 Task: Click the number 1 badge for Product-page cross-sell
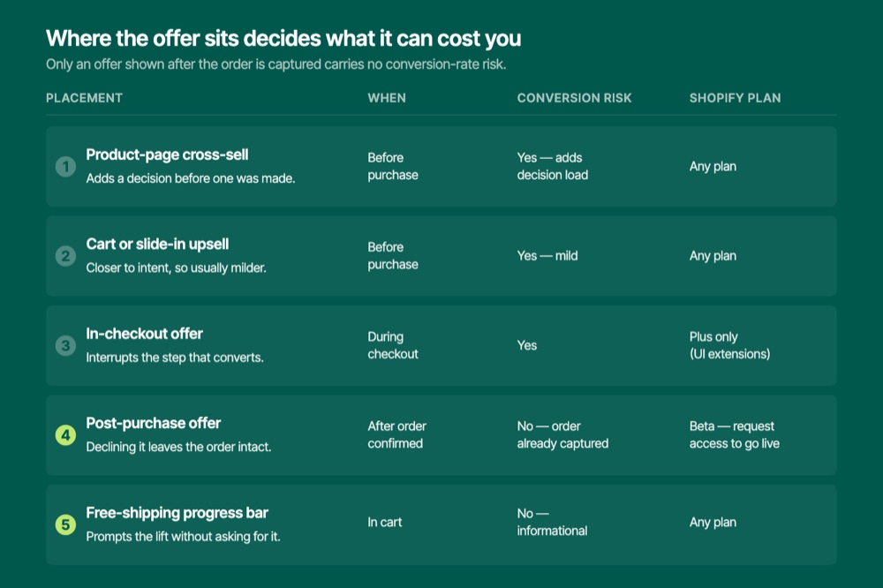pos(65,167)
